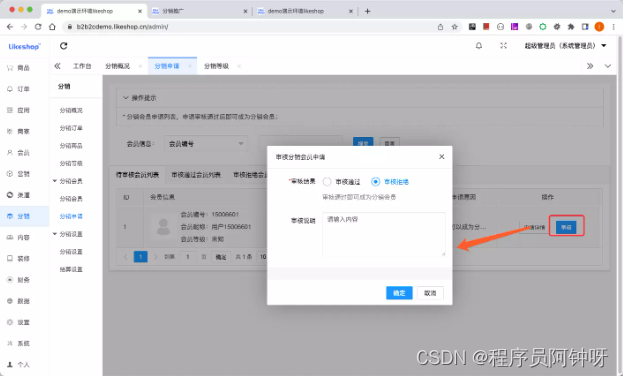The image size is (624, 377).
Task: Show more tabs with double right chevron
Action: tap(590, 66)
